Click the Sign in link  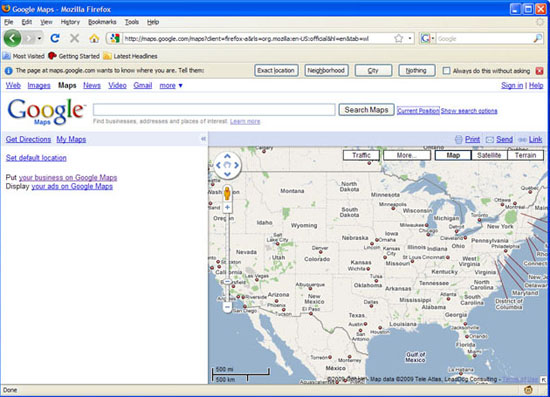click(x=512, y=86)
